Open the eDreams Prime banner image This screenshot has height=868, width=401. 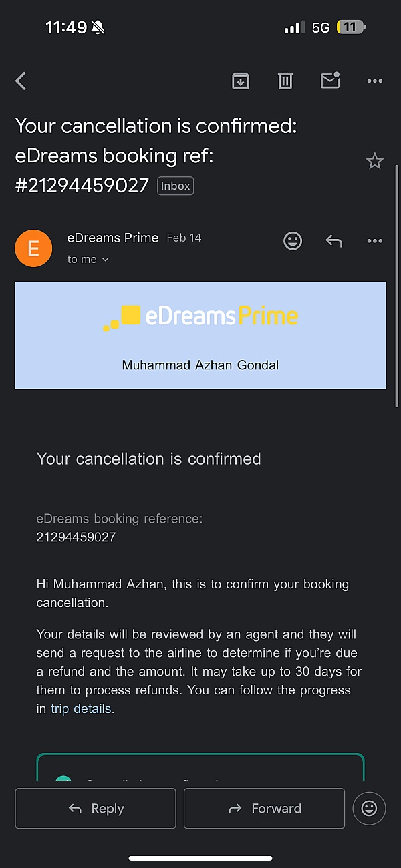pos(200,335)
